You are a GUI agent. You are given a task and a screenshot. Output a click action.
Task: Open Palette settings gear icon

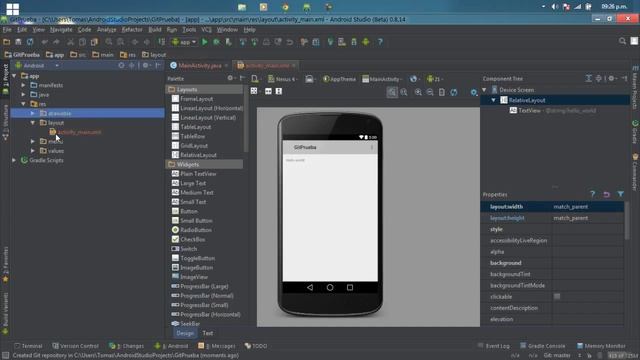pos(231,78)
